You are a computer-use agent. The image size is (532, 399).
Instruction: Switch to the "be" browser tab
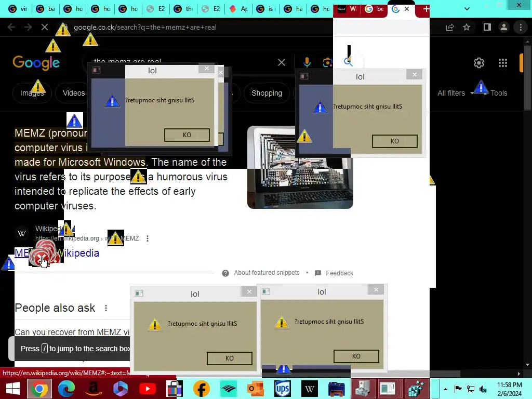[374, 9]
